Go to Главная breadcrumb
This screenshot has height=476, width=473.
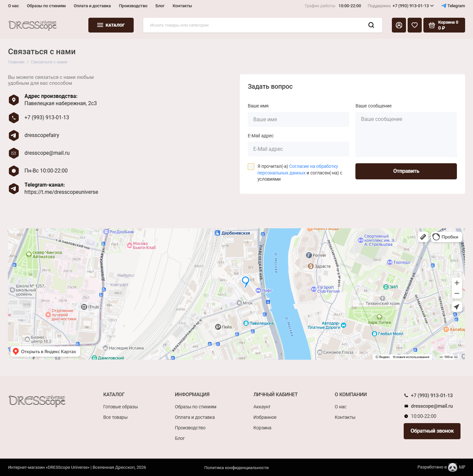click(x=16, y=62)
